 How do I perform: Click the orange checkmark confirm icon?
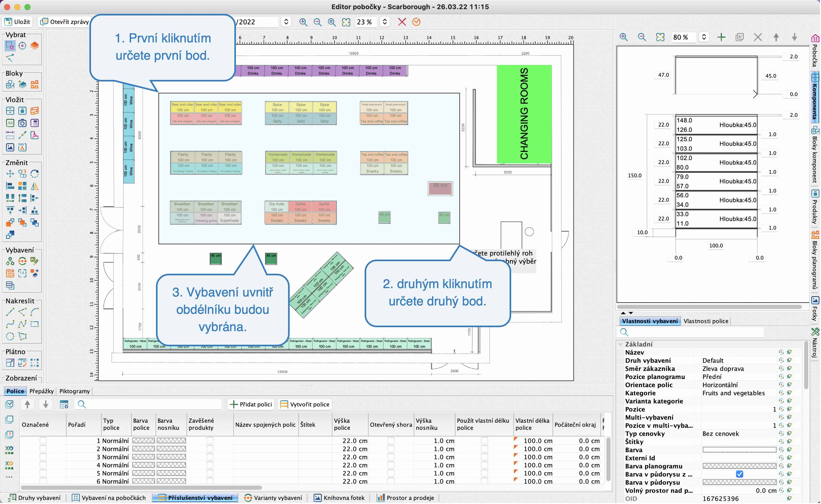click(x=417, y=22)
